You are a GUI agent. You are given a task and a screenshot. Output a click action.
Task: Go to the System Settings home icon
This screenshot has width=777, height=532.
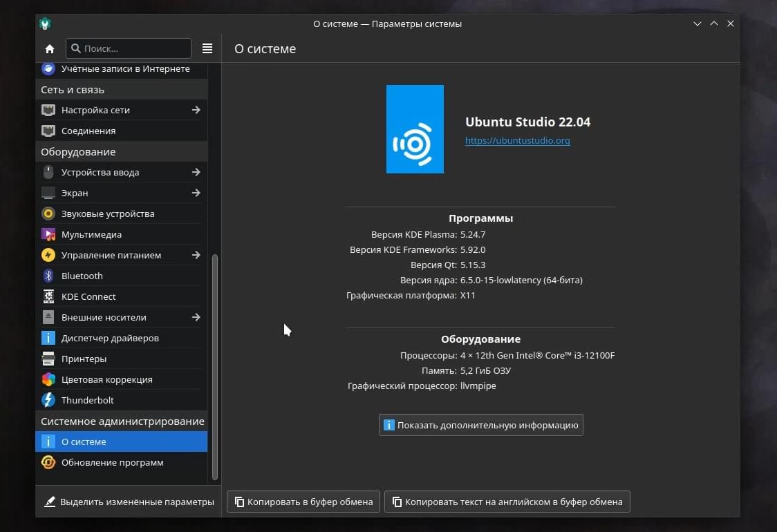click(50, 48)
